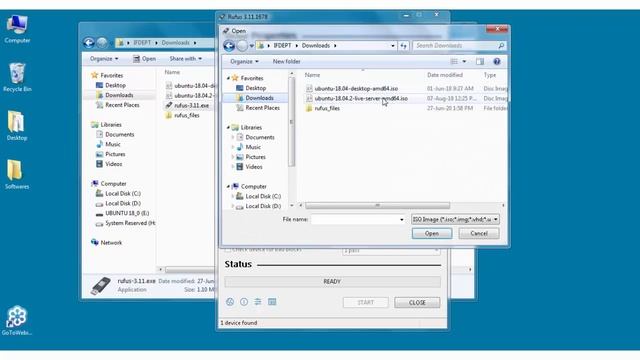Viewport: 640px width, 360px height.
Task: Open Organize menu in Open dialog
Action: coord(244,62)
